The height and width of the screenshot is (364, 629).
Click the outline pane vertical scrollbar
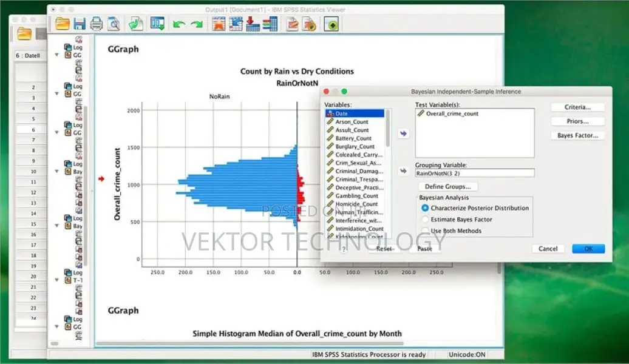tap(85, 186)
